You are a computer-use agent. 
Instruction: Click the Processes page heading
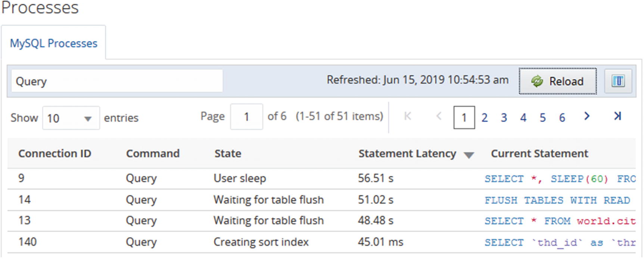point(40,7)
